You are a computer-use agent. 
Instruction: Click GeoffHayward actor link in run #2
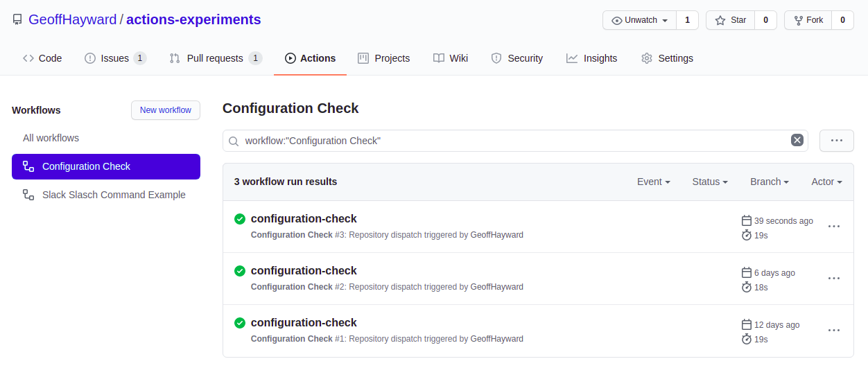[x=497, y=287]
